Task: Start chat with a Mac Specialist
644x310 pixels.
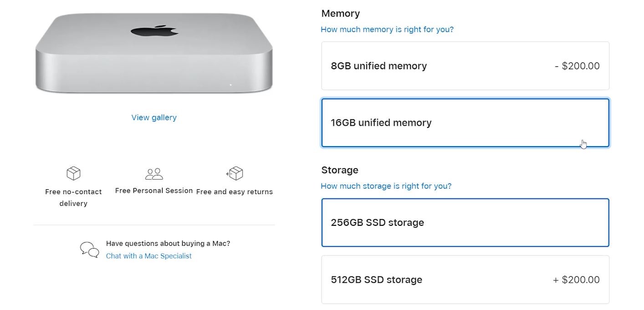Action: click(149, 256)
